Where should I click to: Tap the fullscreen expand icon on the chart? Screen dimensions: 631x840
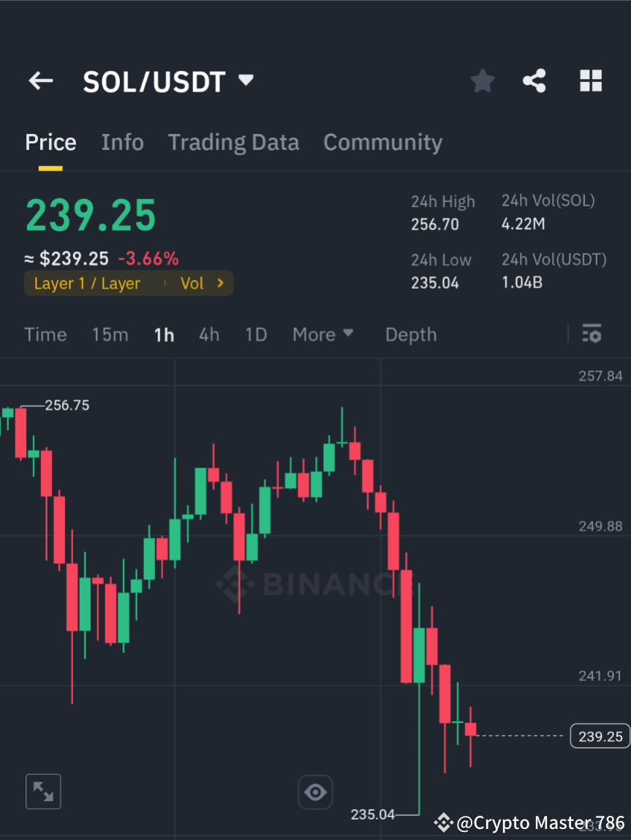click(43, 791)
